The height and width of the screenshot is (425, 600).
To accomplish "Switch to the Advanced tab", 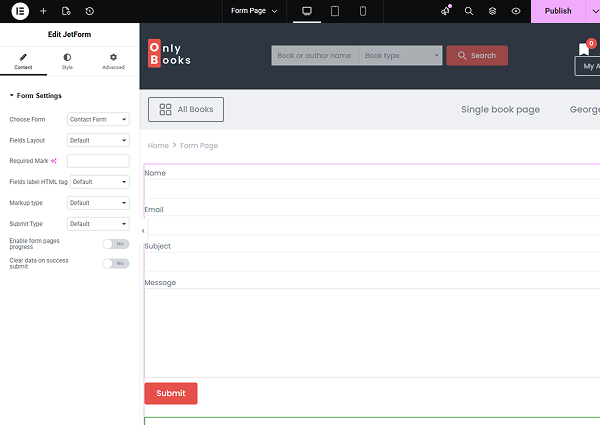I will point(113,61).
